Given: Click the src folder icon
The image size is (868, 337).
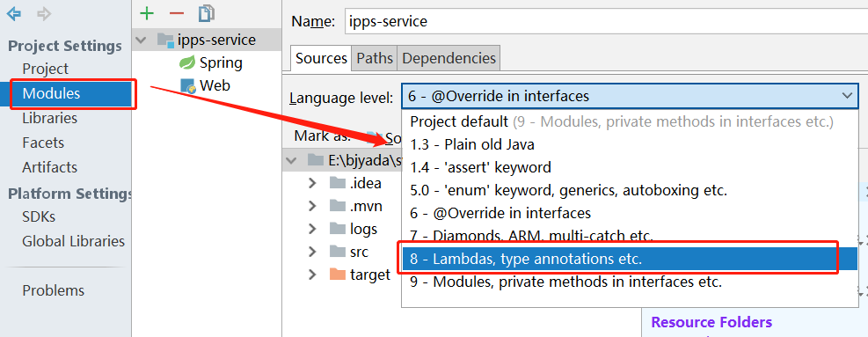Looking at the screenshot, I should tap(337, 252).
